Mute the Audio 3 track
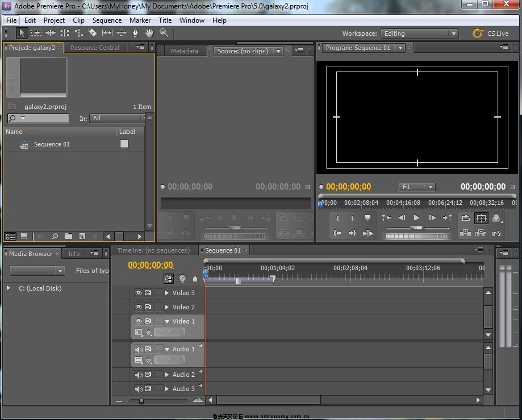 138,389
